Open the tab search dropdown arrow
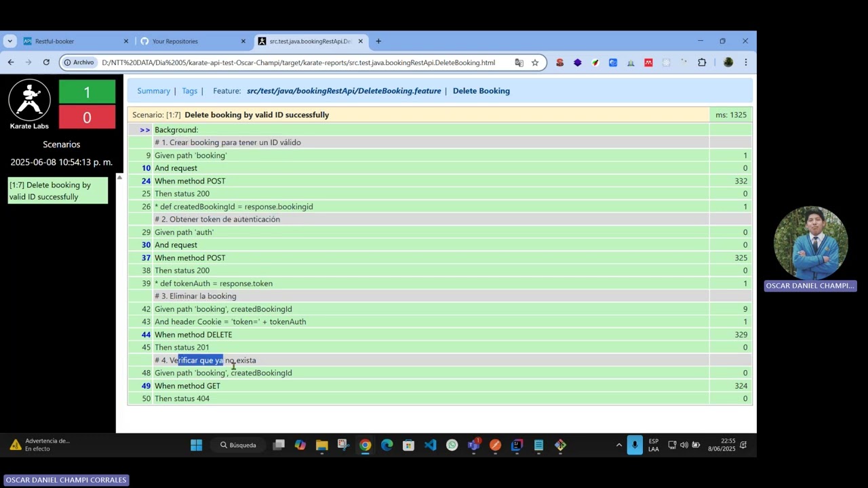This screenshot has height=488, width=868. click(x=9, y=41)
